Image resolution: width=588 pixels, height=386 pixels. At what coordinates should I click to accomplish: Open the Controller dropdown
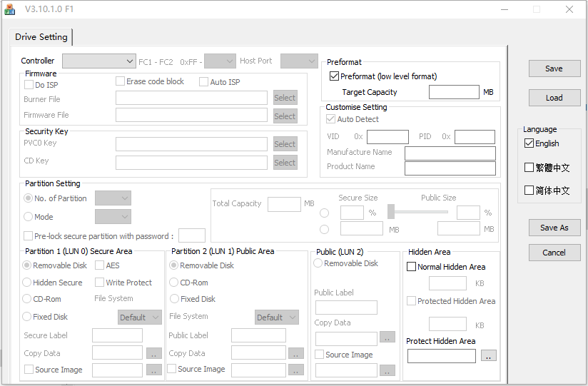(98, 61)
